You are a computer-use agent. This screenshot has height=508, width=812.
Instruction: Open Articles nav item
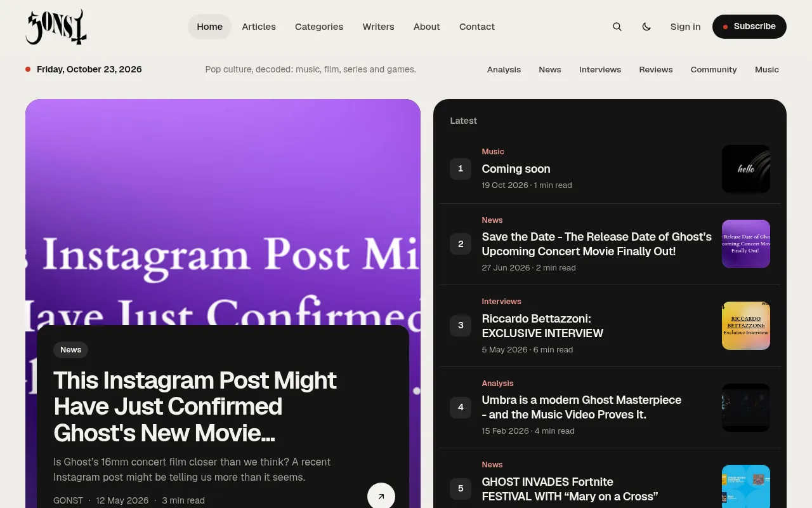pyautogui.click(x=259, y=27)
